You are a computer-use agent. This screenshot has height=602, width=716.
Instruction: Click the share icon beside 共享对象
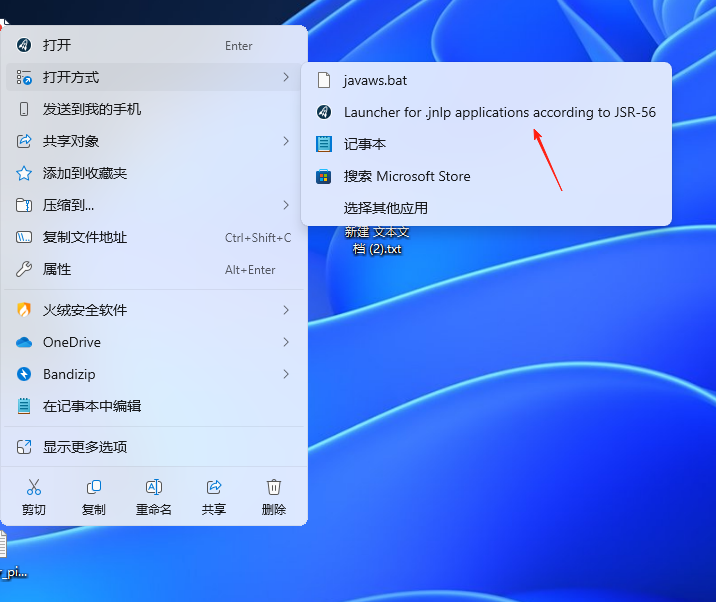pos(24,141)
